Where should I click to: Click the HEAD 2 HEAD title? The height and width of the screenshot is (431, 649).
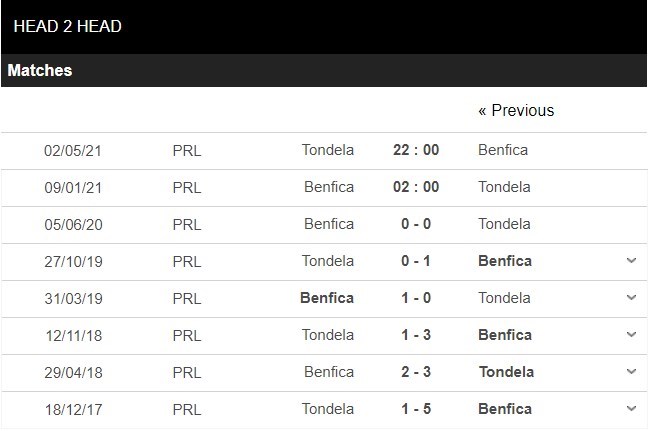[x=68, y=26]
